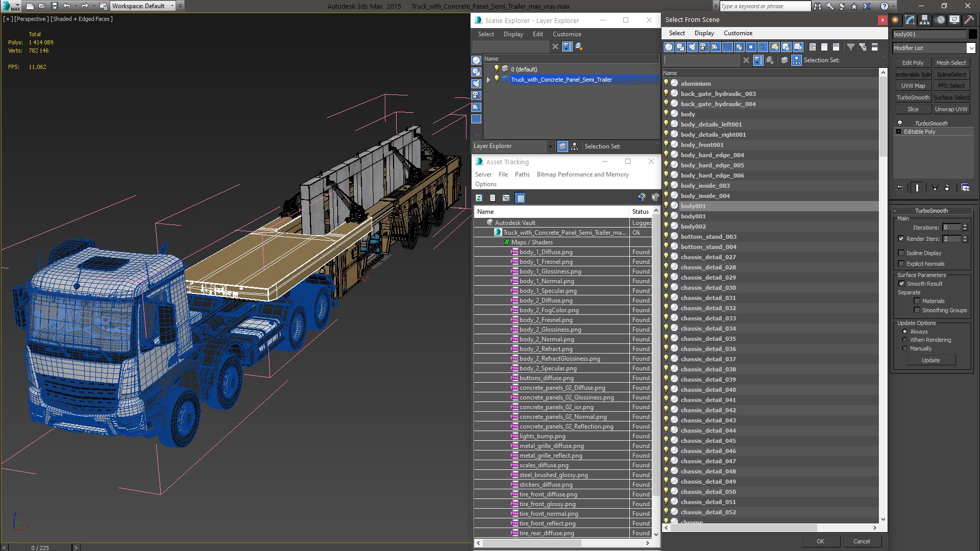Click Select None icon in Select From Scene
980x551 pixels.
tap(824, 47)
